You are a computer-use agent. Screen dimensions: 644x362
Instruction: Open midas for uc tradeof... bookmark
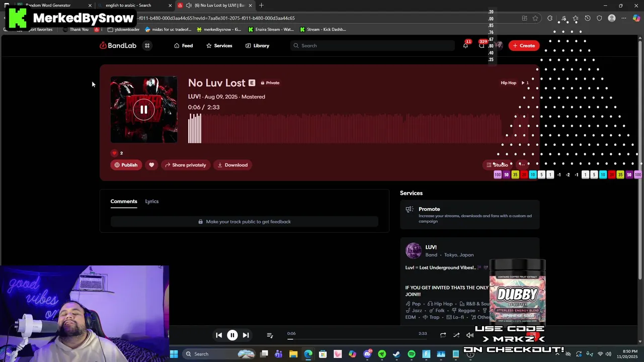[x=168, y=30]
